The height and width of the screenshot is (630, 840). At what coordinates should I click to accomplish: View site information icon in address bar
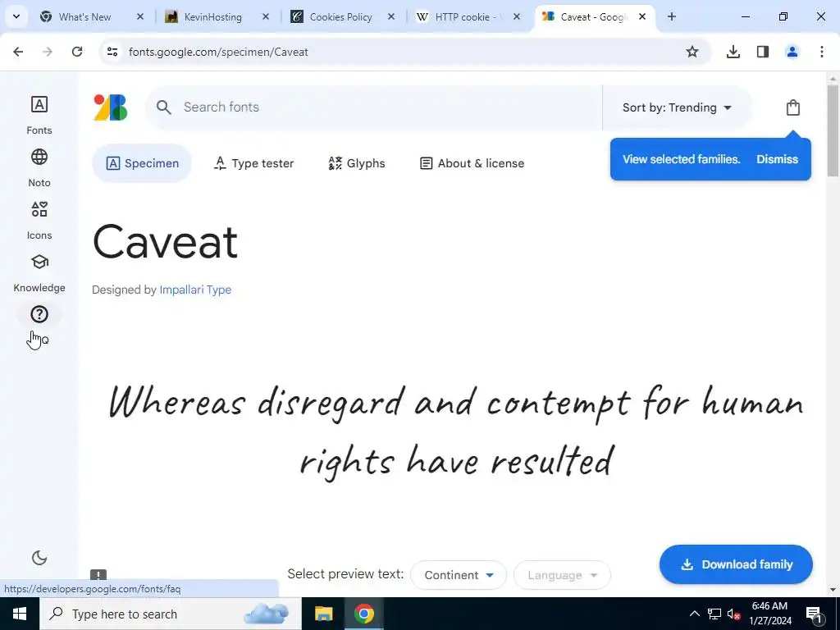(x=112, y=52)
